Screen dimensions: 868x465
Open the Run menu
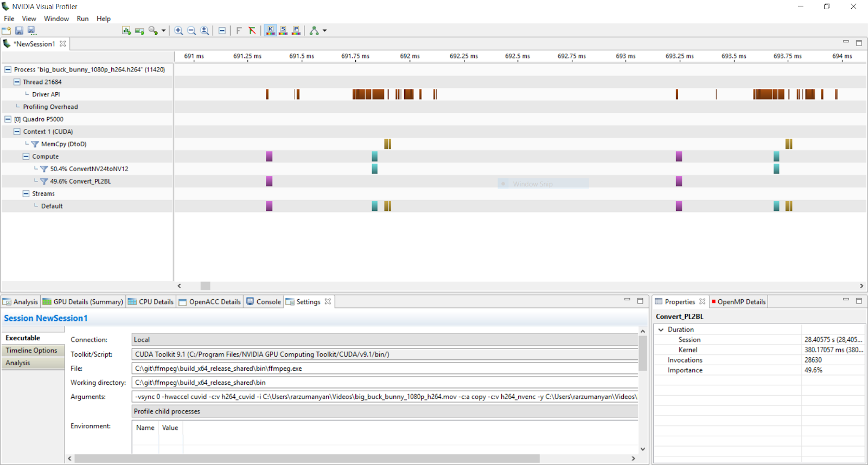82,18
